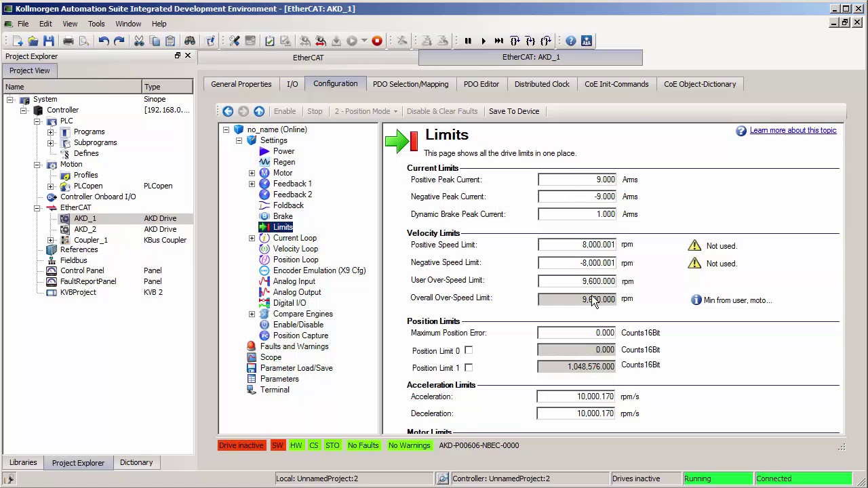Switch to the Distributed Clock tab

542,84
